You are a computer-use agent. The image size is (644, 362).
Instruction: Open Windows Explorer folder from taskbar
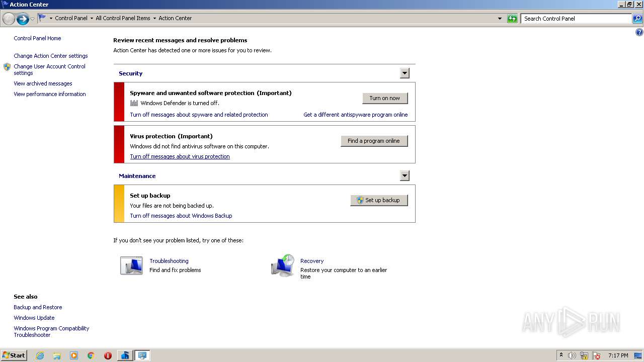(x=57, y=355)
